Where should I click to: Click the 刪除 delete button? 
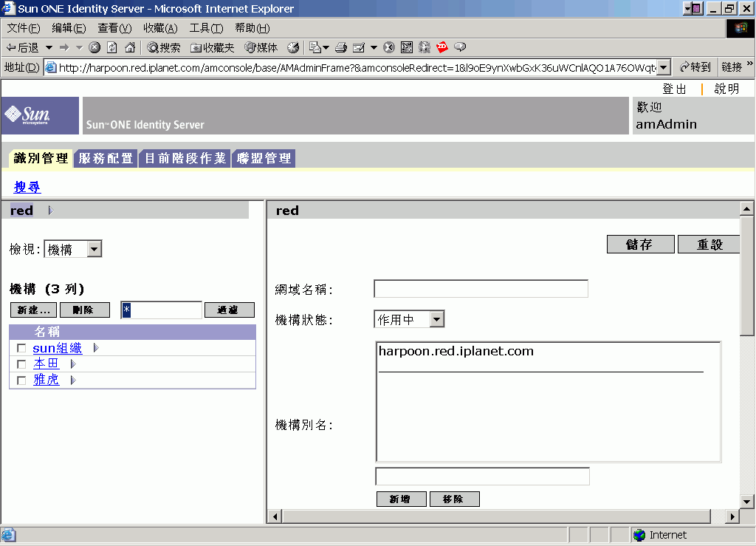pyautogui.click(x=84, y=310)
